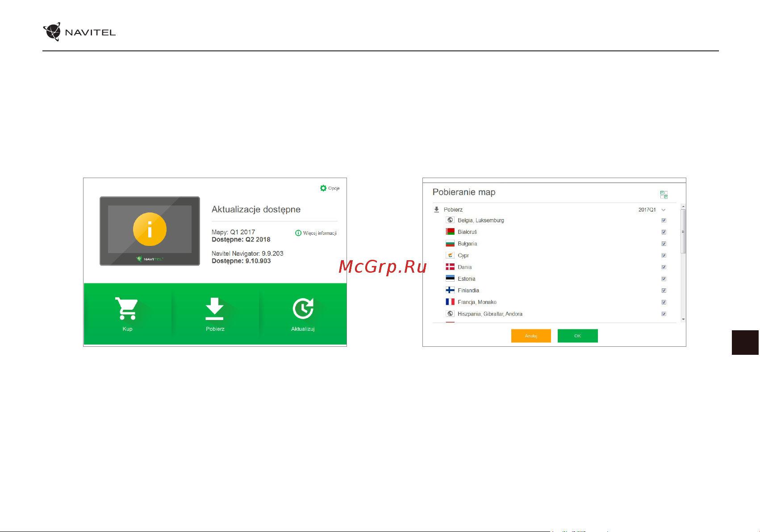Click globe icon beside Belgia, Luksemburg
This screenshot has width=760, height=532.
click(450, 220)
